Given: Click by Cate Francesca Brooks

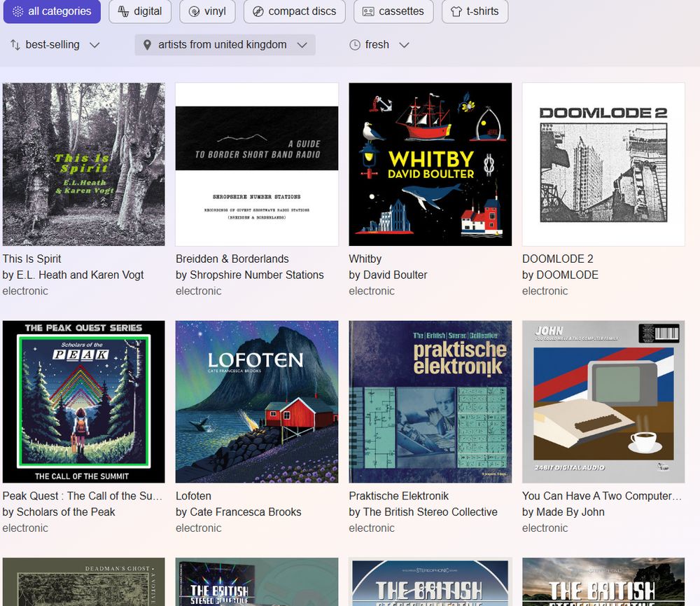Looking at the screenshot, I should point(239,511).
